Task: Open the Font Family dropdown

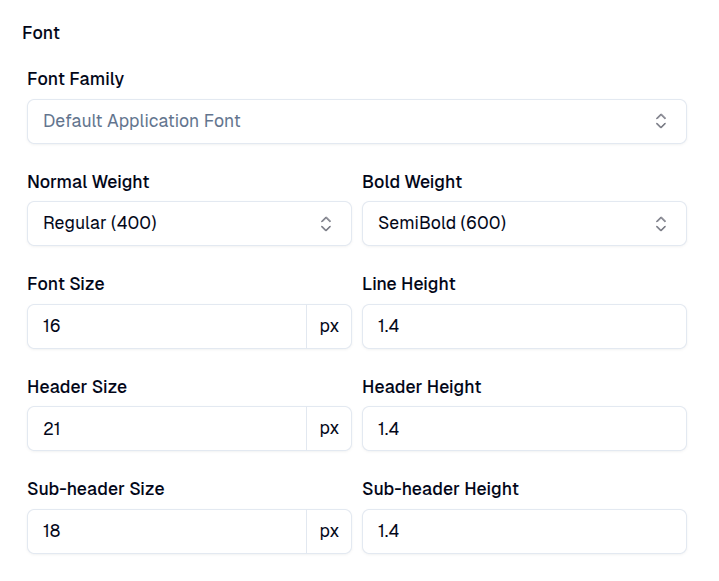Action: coord(340,121)
